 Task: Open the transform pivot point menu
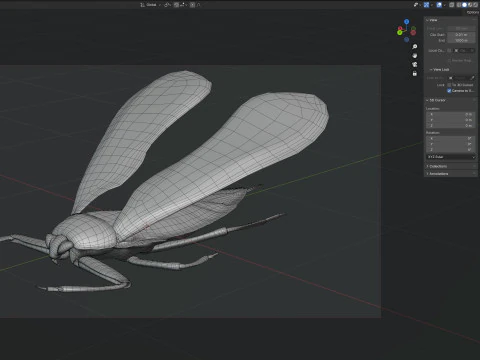point(168,5)
